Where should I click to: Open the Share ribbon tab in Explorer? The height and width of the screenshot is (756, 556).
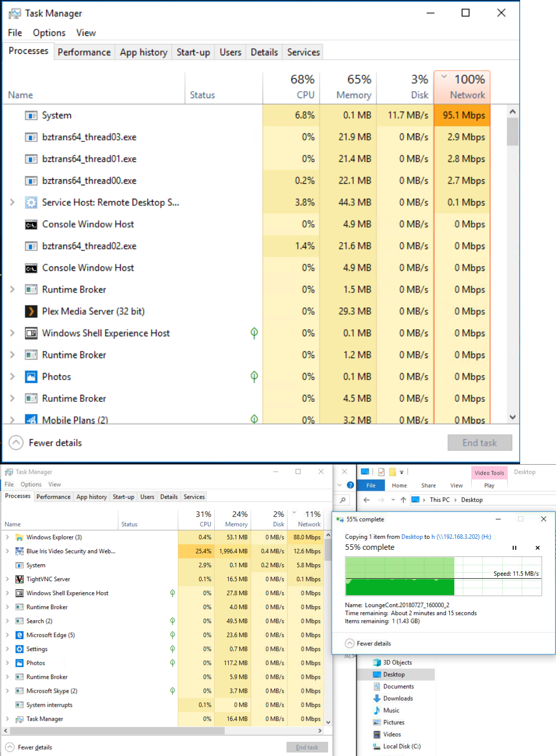(x=428, y=486)
